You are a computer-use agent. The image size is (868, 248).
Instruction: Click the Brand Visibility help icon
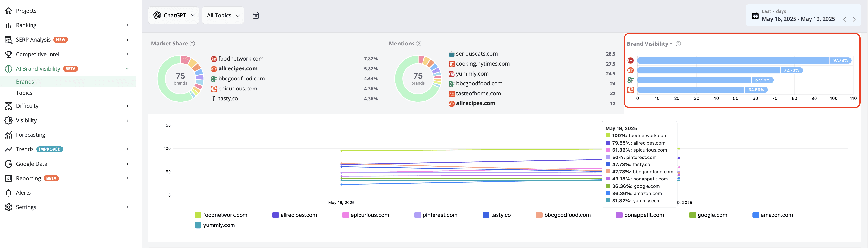point(678,44)
